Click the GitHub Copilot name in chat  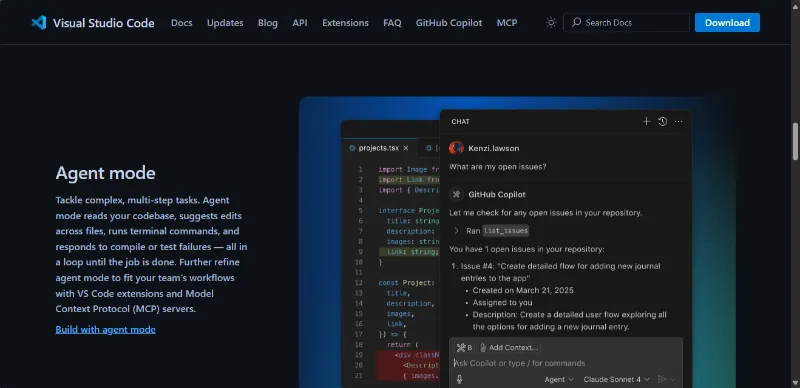(497, 195)
